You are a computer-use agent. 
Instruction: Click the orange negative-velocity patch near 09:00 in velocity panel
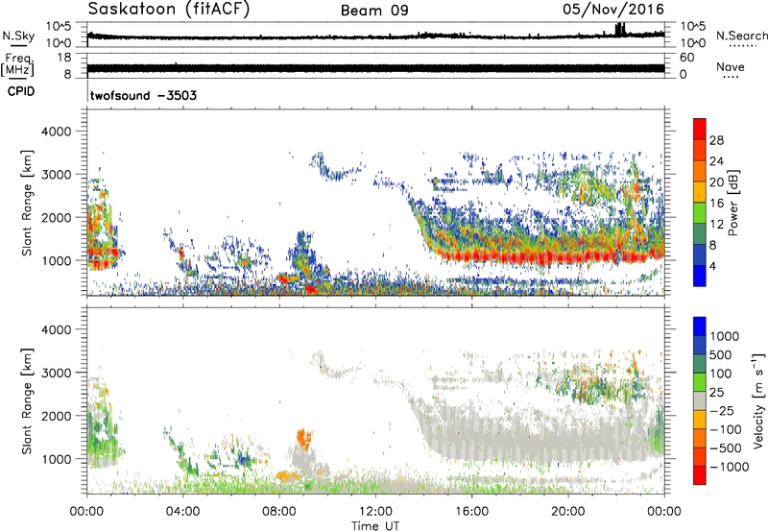304,439
